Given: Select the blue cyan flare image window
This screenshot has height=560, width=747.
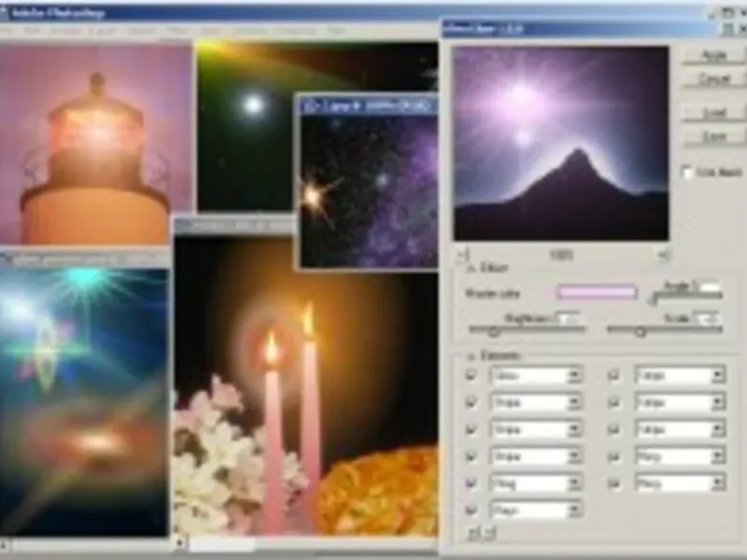Looking at the screenshot, I should coord(84,402).
